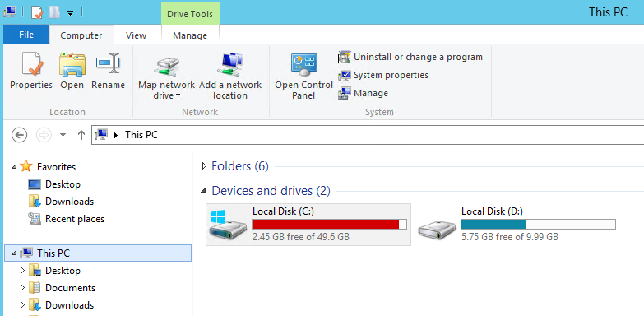The image size is (644, 316).
Task: Click the Devices and drives (2) header text
Action: pyautogui.click(x=271, y=191)
